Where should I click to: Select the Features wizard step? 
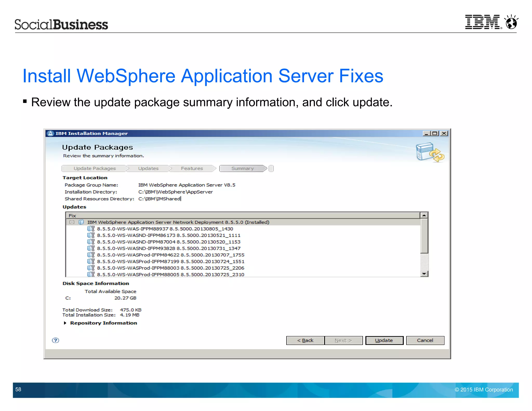[192, 168]
